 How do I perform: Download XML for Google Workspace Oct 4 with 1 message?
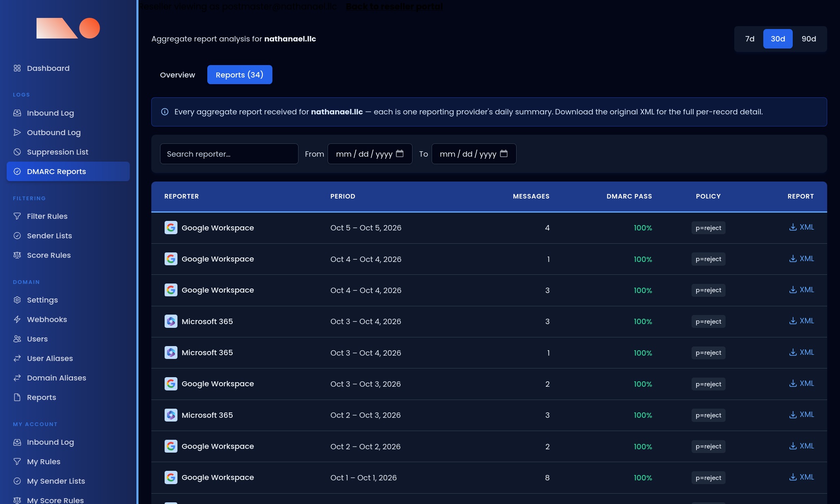click(x=801, y=259)
